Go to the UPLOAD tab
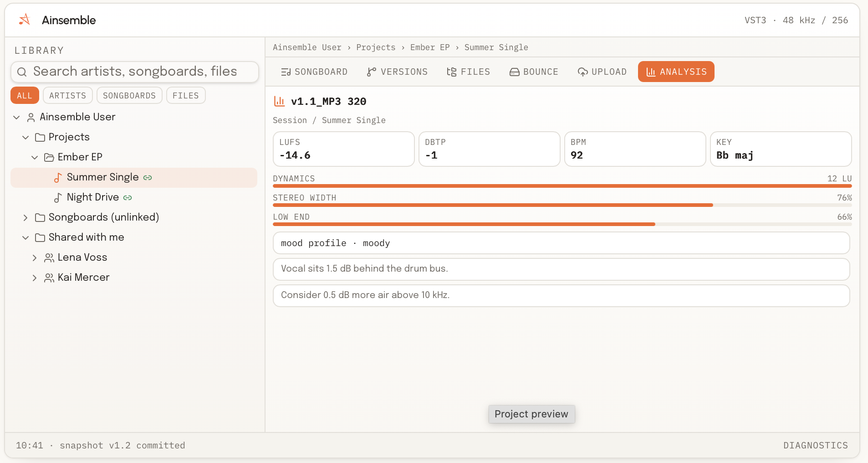The image size is (868, 463). pos(602,72)
